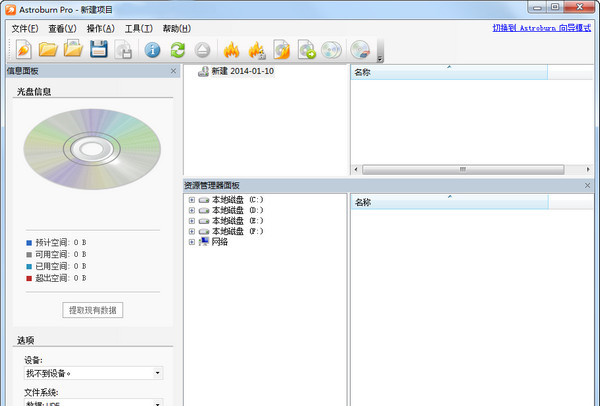Image resolution: width=600 pixels, height=406 pixels.
Task: Select the 本地磁盘 (F:) drive label
Action: click(238, 232)
